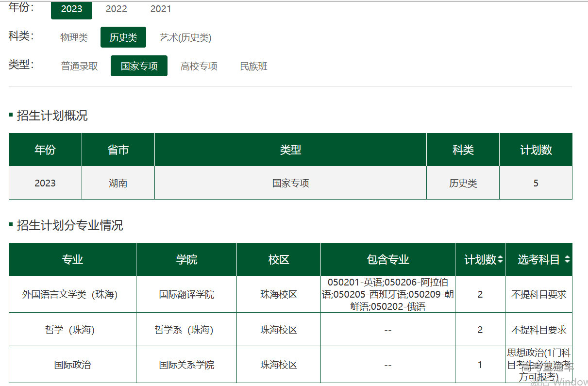This screenshot has width=588, height=386.
Task: Click the 历史类 category button
Action: 123,37
